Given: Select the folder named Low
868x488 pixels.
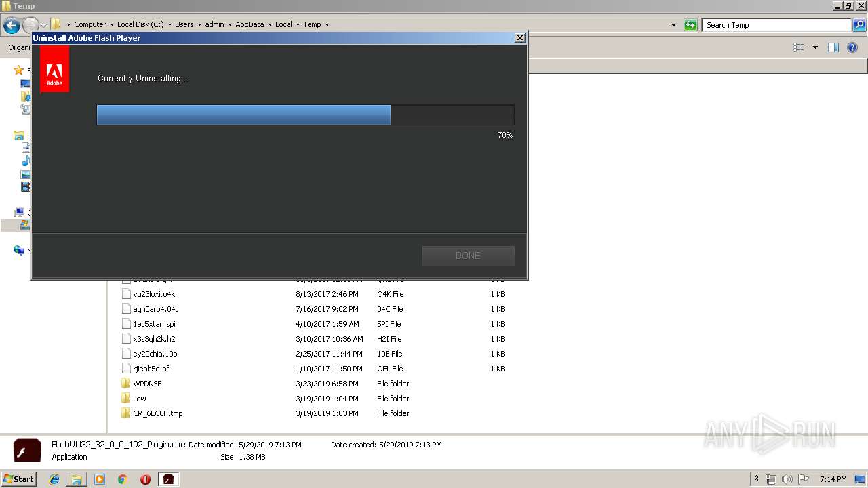Looking at the screenshot, I should (140, 399).
